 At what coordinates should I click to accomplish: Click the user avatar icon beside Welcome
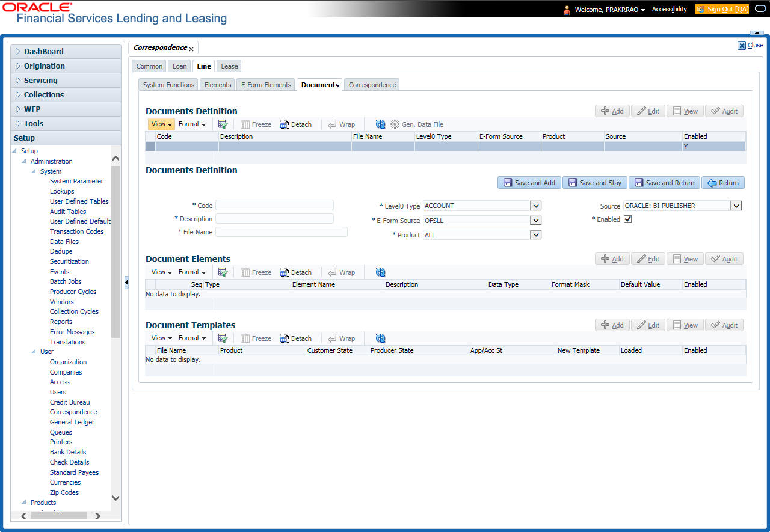(567, 10)
